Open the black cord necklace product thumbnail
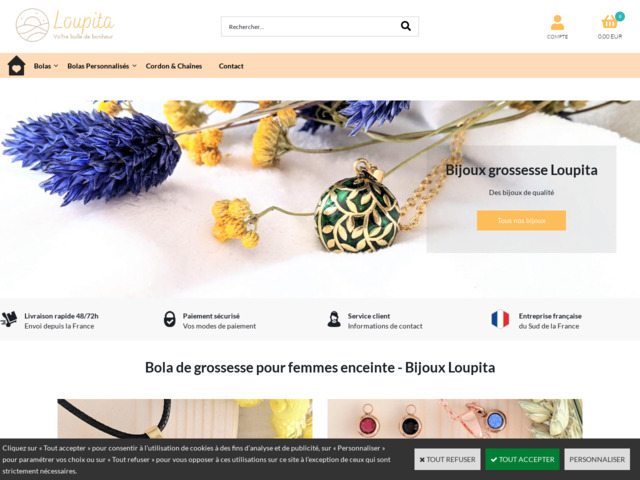This screenshot has height=480, width=640. coord(185,419)
